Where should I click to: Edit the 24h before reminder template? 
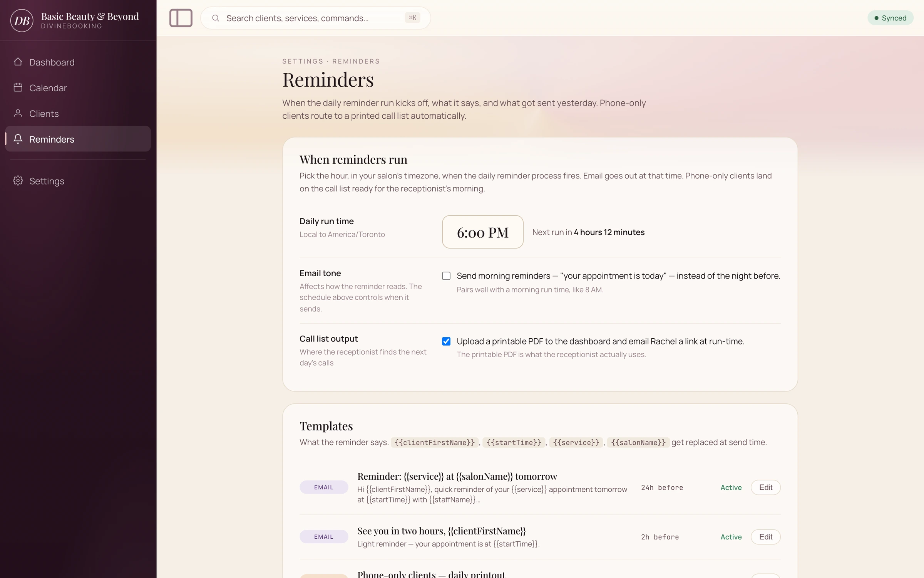[765, 487]
